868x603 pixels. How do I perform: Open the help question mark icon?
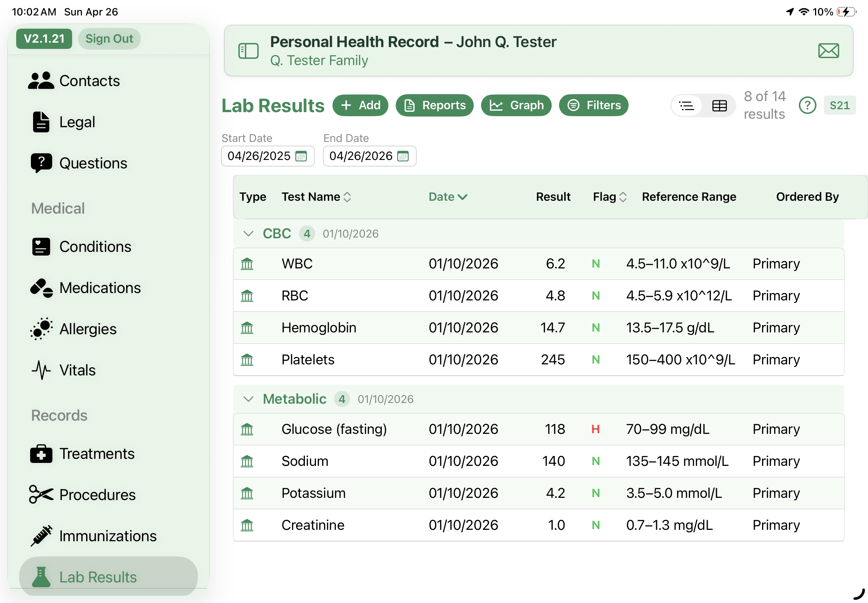(x=808, y=106)
